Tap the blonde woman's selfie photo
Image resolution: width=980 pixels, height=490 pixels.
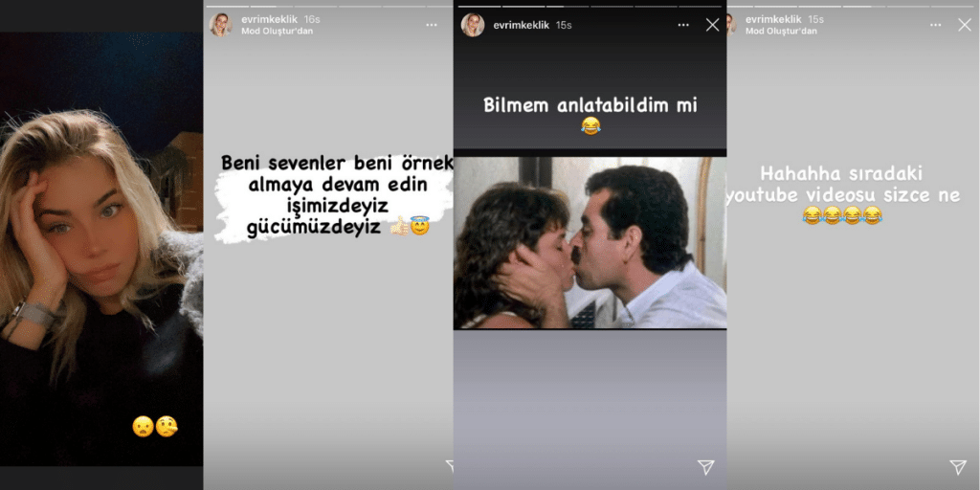click(101, 250)
